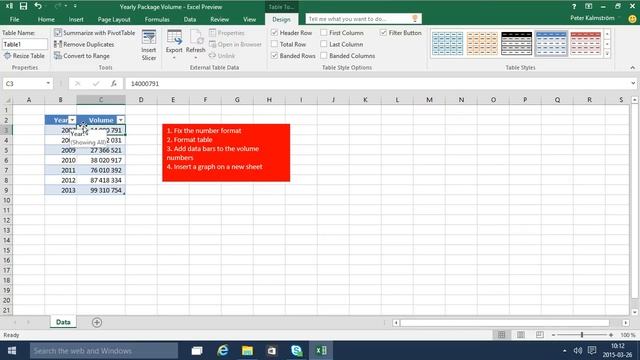Switch to Page Break Preview in the status bar

[540, 335]
